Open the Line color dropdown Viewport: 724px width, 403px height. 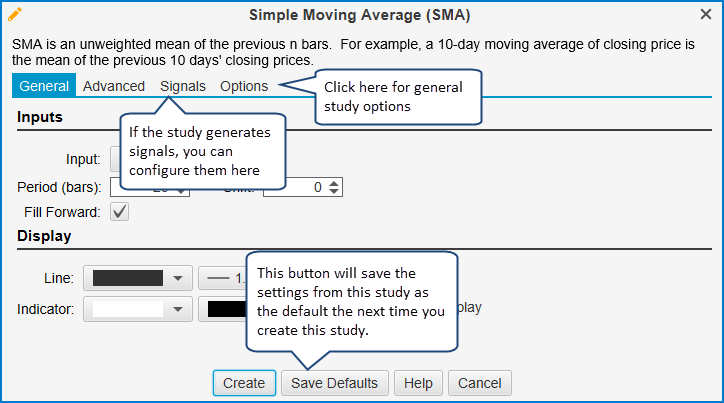177,278
